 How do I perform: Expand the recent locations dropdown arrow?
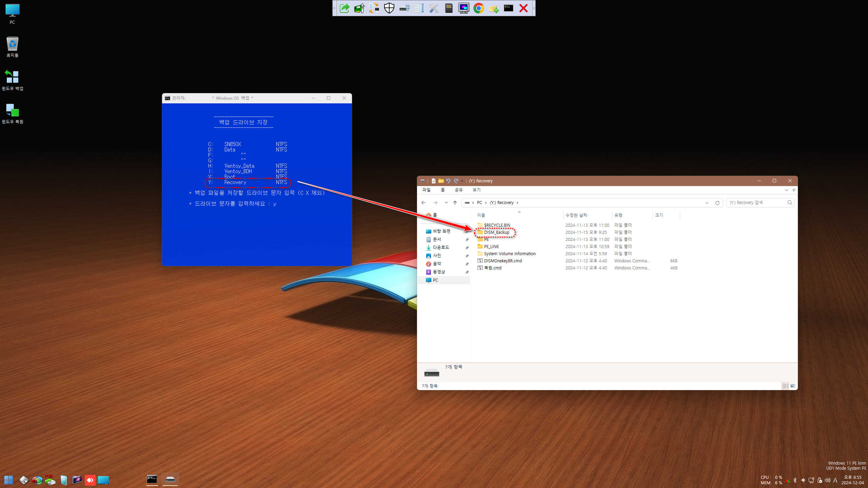tap(446, 203)
